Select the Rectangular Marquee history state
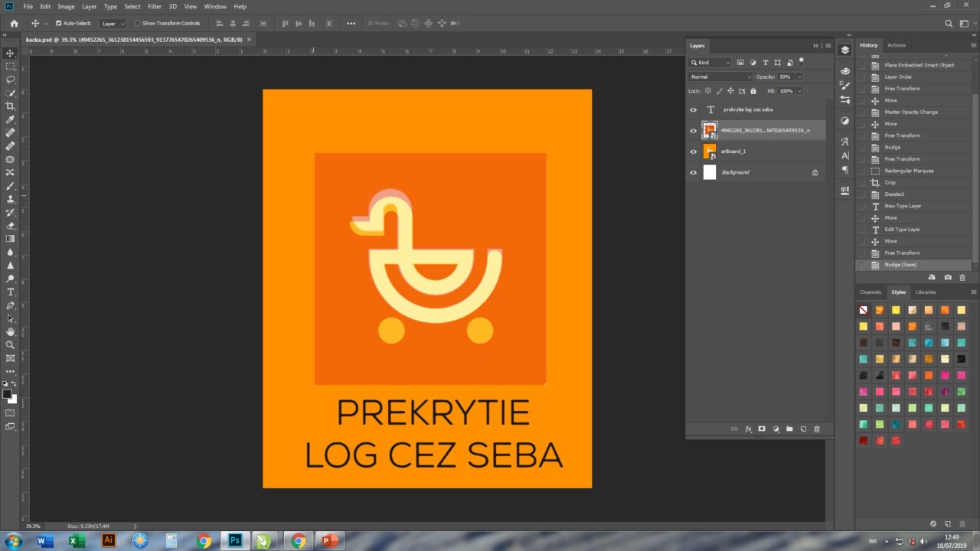Image resolution: width=980 pixels, height=551 pixels. pyautogui.click(x=909, y=171)
